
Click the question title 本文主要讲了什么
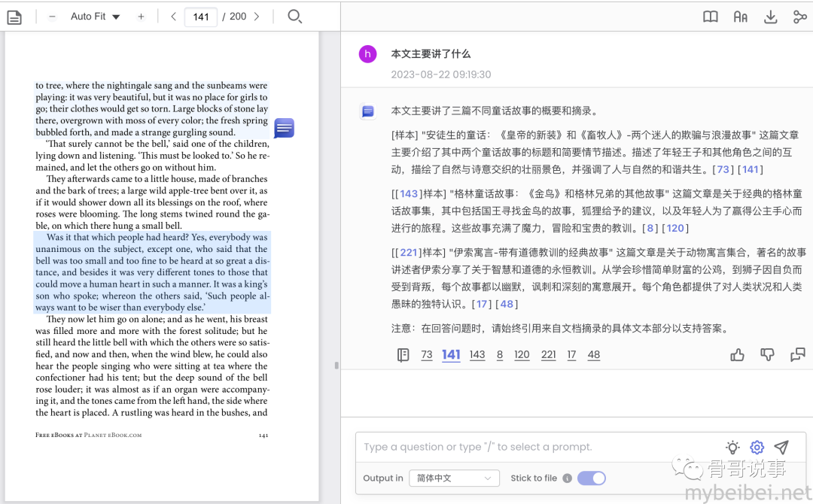(431, 54)
